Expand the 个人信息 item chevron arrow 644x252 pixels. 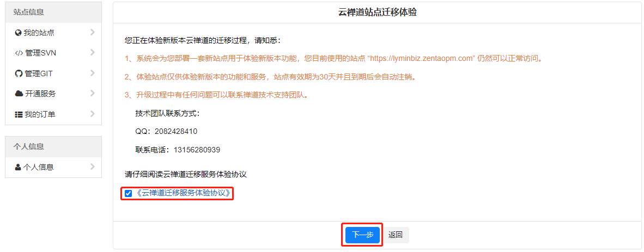[93, 166]
